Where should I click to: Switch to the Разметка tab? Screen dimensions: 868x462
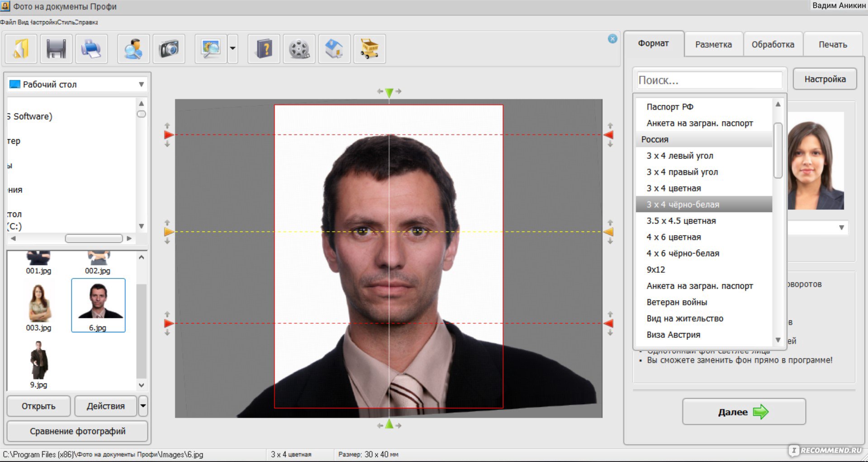(x=713, y=44)
